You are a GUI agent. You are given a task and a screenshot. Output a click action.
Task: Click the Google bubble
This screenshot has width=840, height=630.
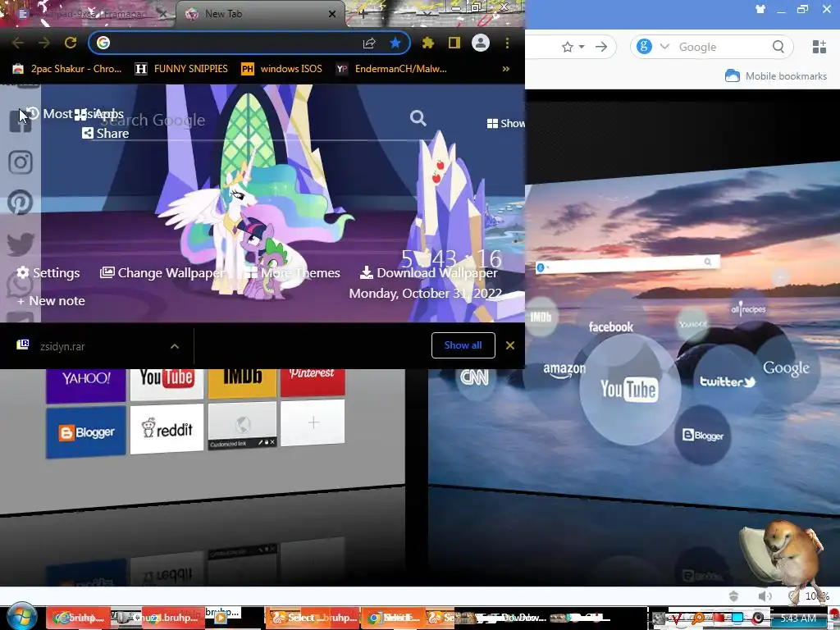(786, 367)
